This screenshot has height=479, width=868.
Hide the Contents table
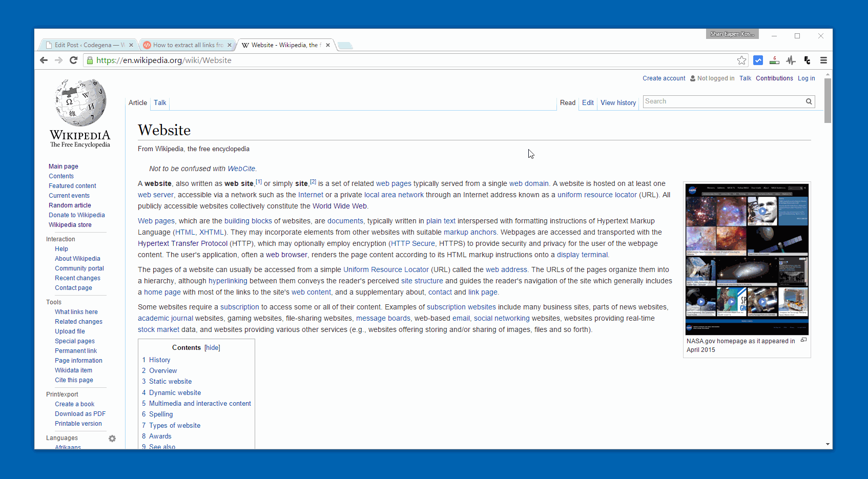(x=212, y=348)
